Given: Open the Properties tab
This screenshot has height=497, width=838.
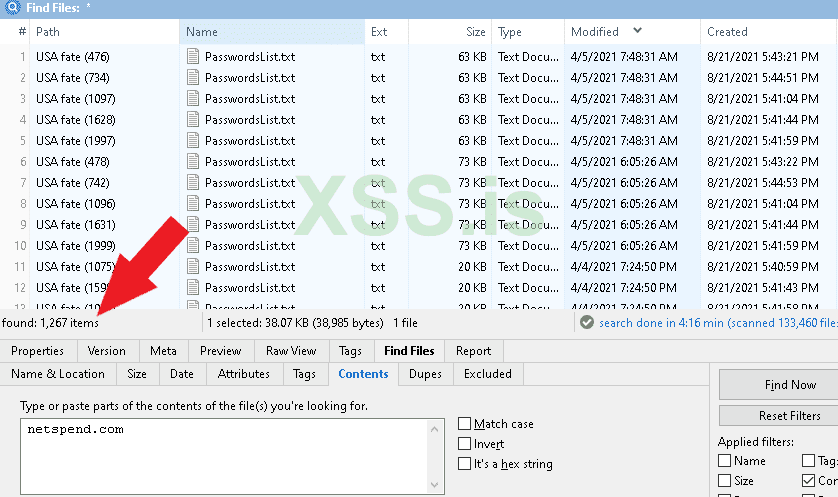Looking at the screenshot, I should 37,351.
